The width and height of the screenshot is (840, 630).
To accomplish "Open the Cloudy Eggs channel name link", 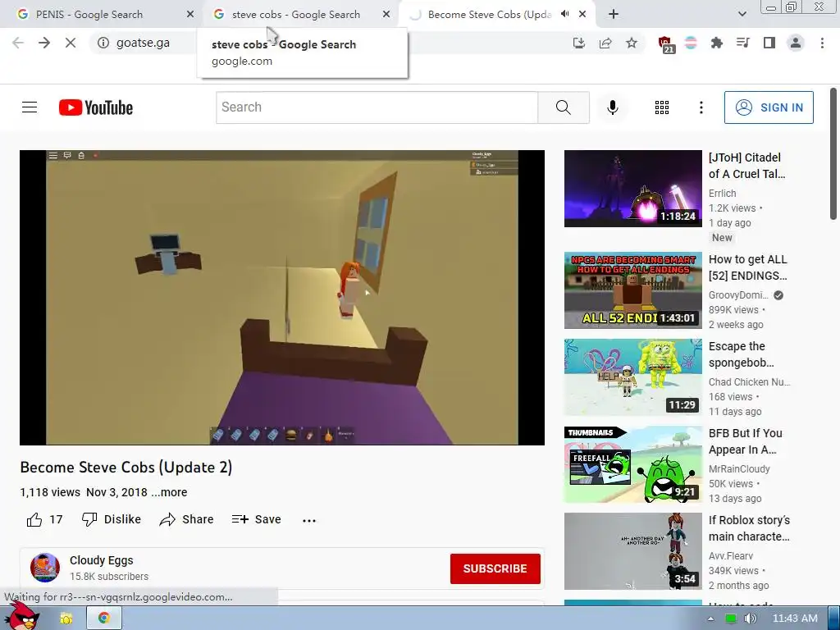I will click(101, 560).
